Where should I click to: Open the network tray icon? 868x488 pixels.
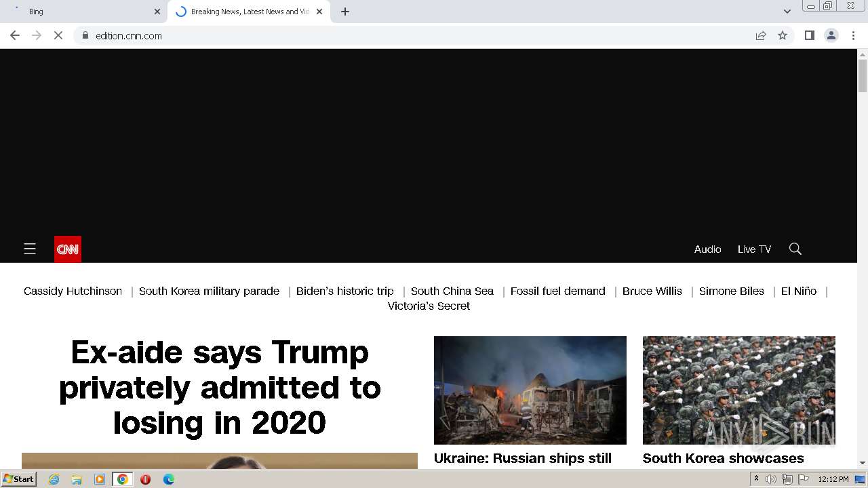(787, 479)
